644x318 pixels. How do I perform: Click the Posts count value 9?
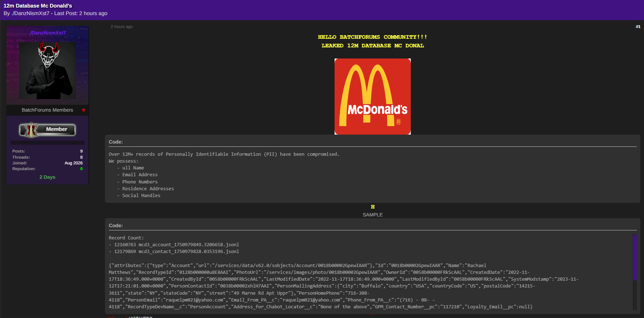point(81,151)
